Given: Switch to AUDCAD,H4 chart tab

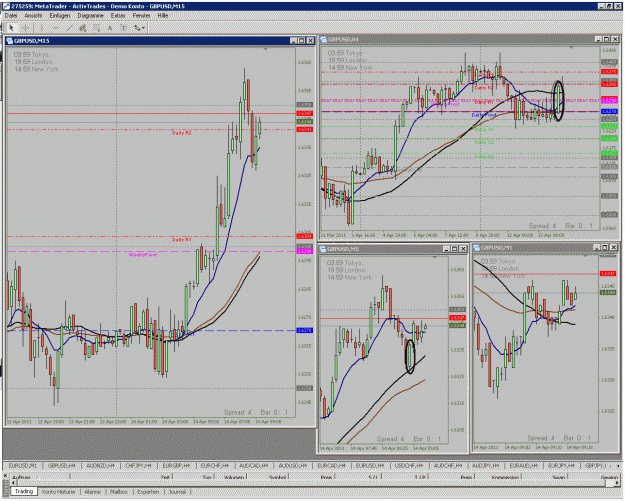Looking at the screenshot, I should click(x=254, y=466).
